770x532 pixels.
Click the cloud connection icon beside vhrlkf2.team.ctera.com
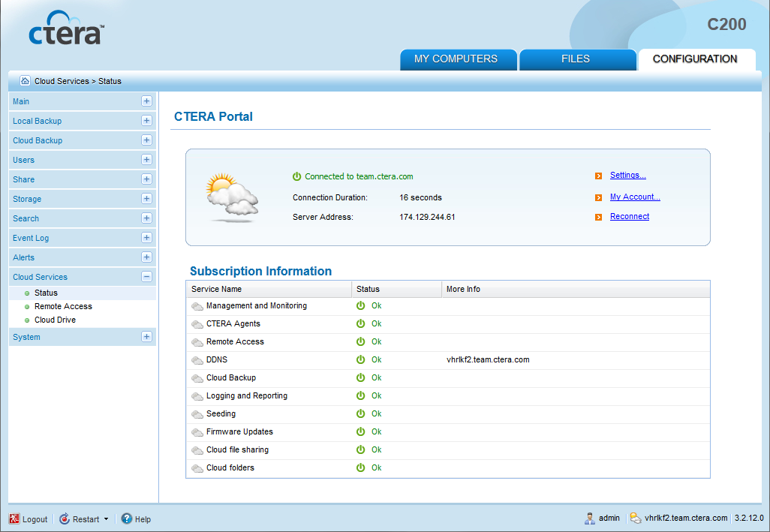[x=636, y=518]
